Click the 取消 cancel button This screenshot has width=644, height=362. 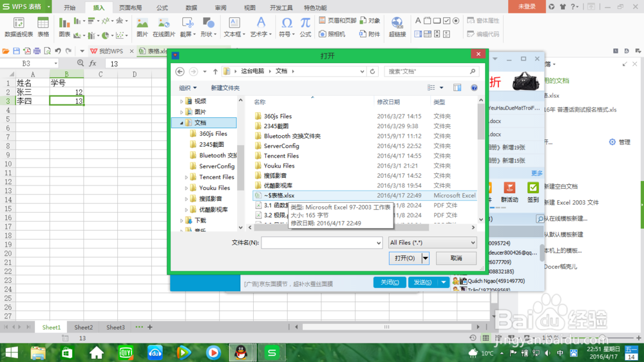coord(457,258)
